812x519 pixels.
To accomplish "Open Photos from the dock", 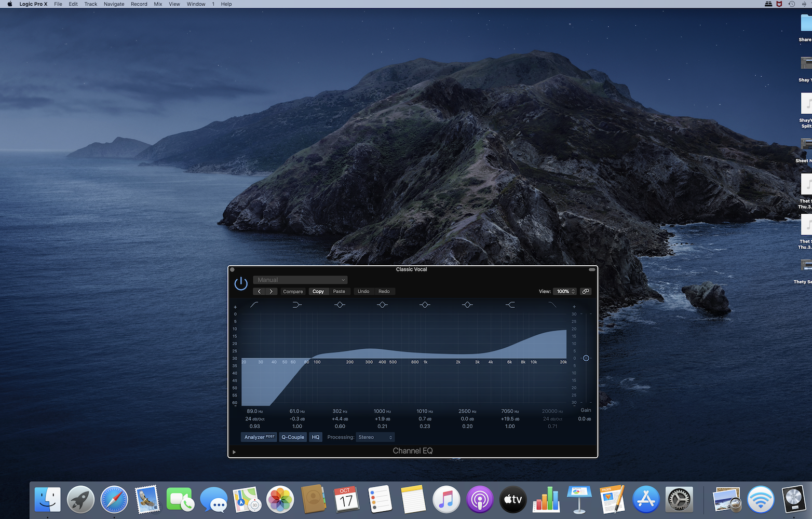I will point(280,500).
